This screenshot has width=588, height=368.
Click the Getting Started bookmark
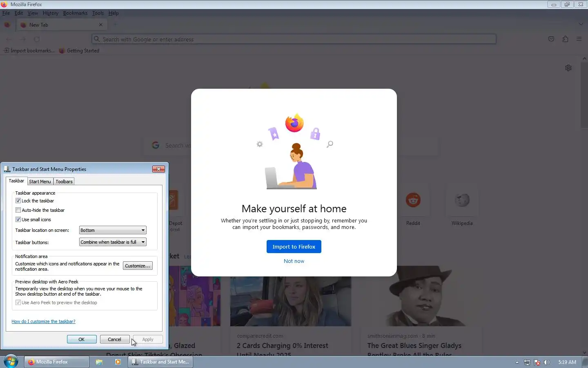[79, 51]
